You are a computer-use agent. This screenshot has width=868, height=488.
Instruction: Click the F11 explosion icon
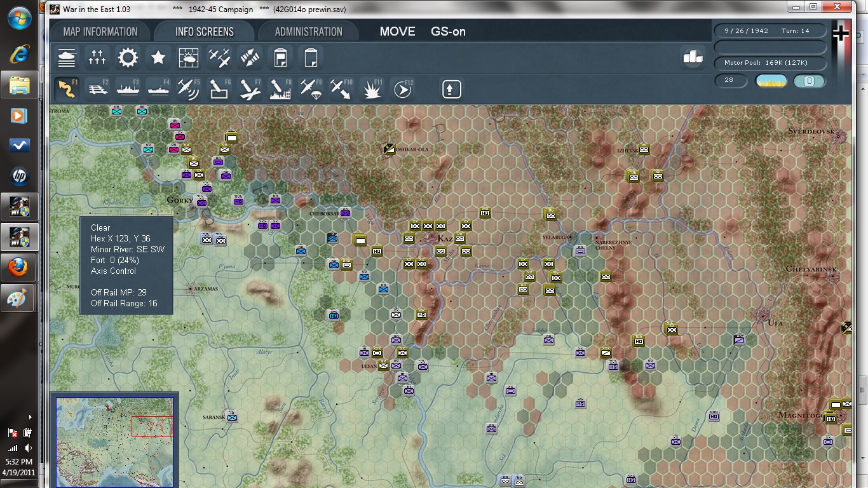coord(372,89)
